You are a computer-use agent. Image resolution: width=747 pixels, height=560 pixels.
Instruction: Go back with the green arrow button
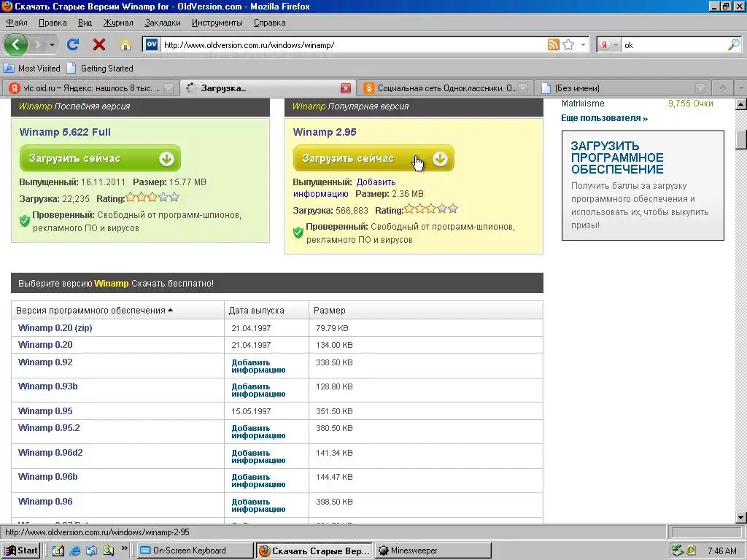pyautogui.click(x=16, y=44)
